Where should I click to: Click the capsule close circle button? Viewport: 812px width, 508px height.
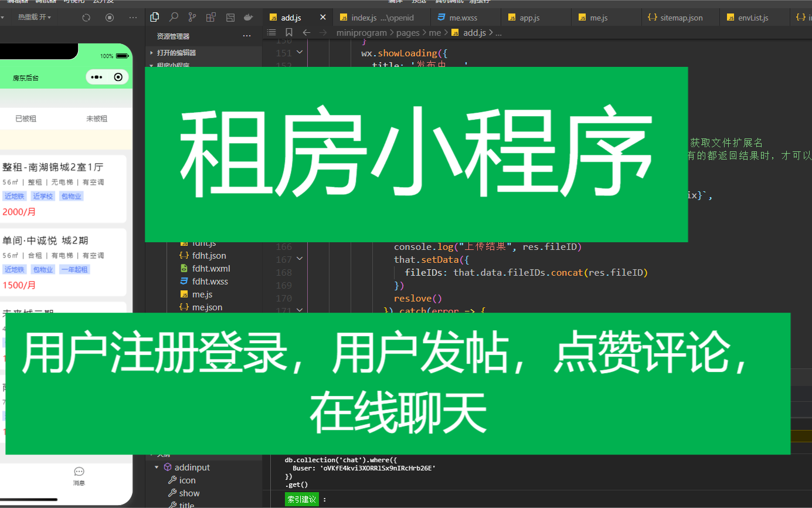[118, 77]
